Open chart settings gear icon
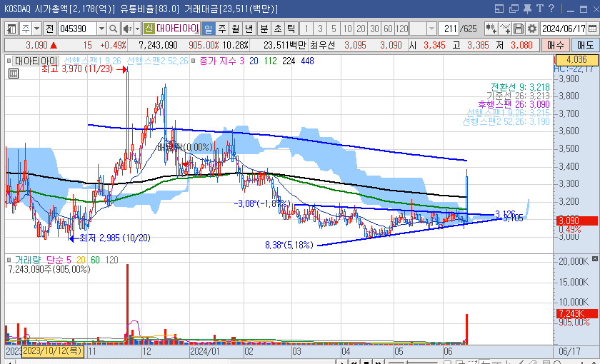This screenshot has height=364, width=600. (532, 29)
